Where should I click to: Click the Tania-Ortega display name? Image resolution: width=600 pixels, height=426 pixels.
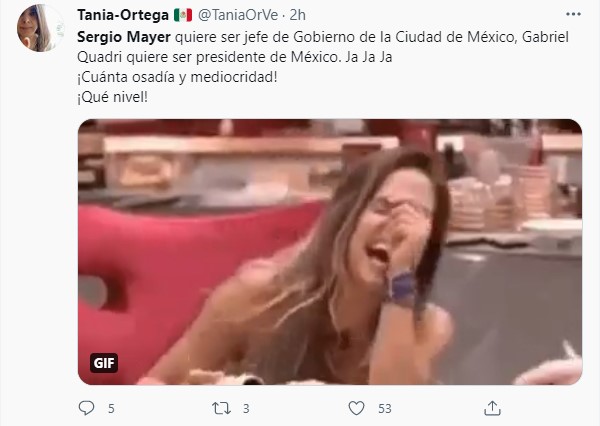pyautogui.click(x=123, y=15)
